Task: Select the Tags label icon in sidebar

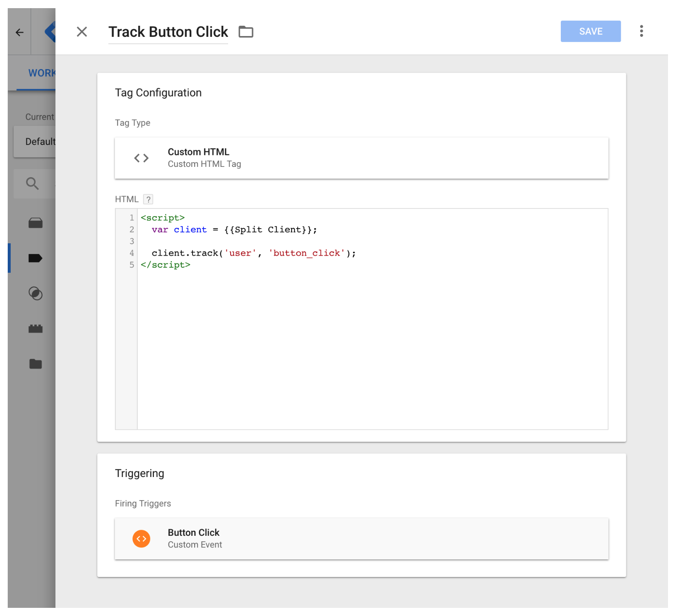Action: click(35, 258)
